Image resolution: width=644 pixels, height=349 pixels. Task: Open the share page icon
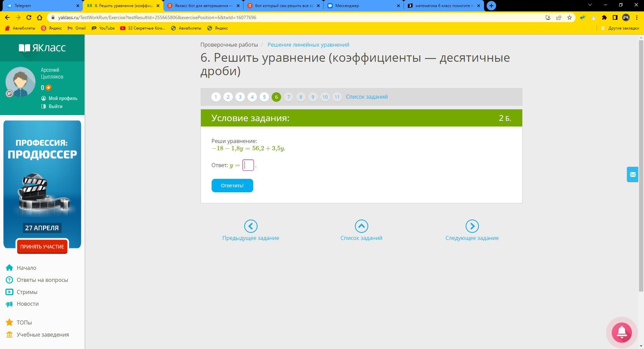coord(559,17)
